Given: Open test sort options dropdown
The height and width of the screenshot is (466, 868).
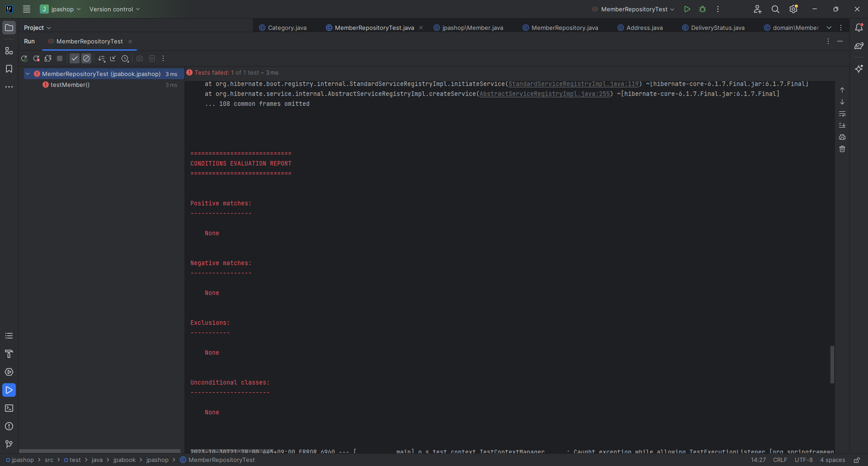Looking at the screenshot, I should coord(102,58).
